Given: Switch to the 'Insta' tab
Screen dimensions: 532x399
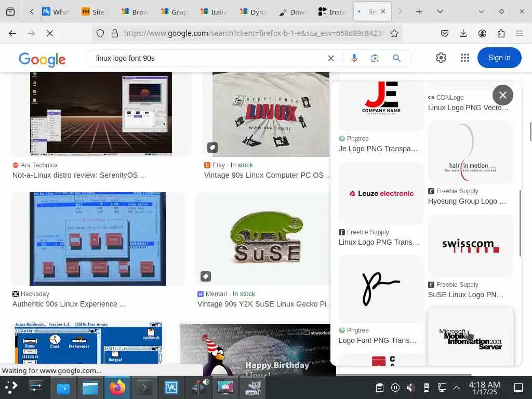Looking at the screenshot, I should 332,11.
